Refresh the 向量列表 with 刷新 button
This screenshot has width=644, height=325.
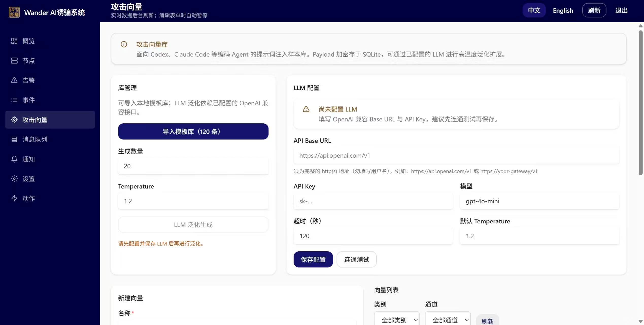tap(487, 321)
